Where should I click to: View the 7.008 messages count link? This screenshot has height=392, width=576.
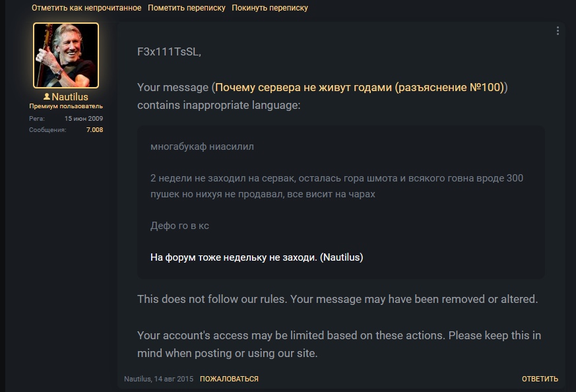click(x=94, y=130)
